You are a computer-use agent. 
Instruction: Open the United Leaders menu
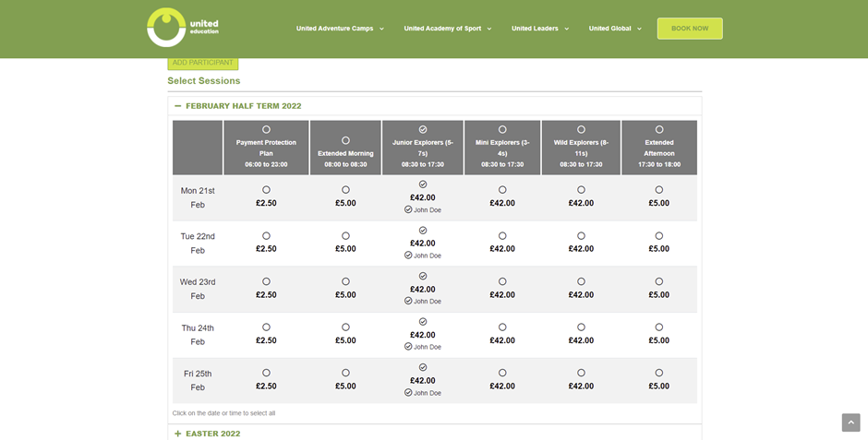(x=540, y=29)
